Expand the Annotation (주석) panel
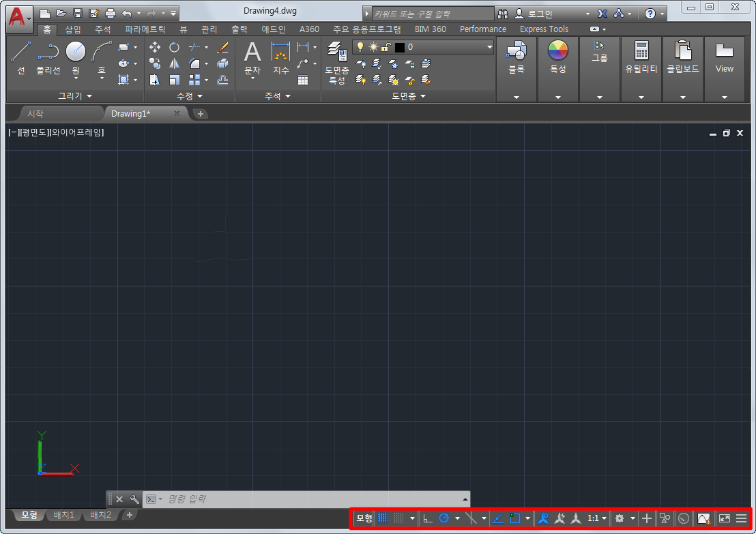756x534 pixels. 278,96
